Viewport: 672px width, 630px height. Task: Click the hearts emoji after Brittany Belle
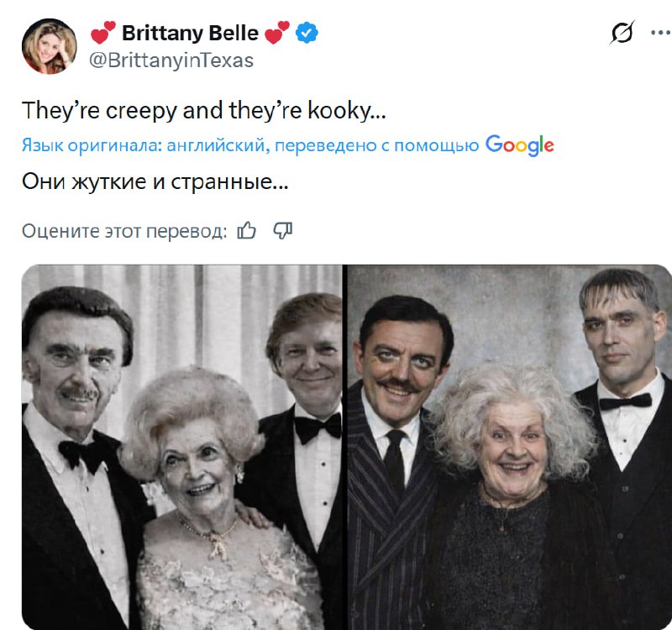tap(276, 34)
